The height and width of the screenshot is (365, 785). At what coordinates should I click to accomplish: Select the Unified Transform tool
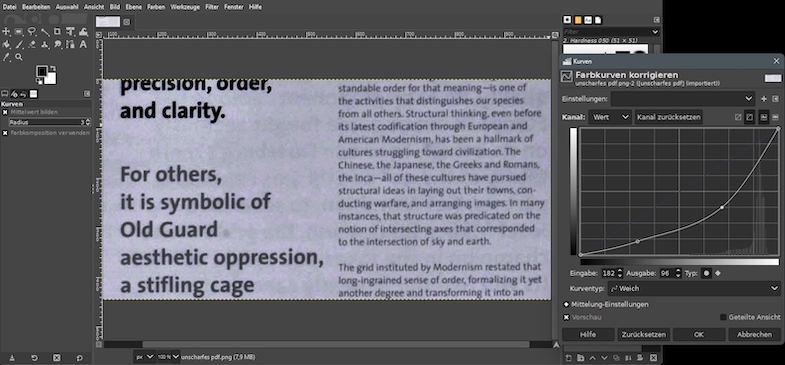[x=71, y=32]
